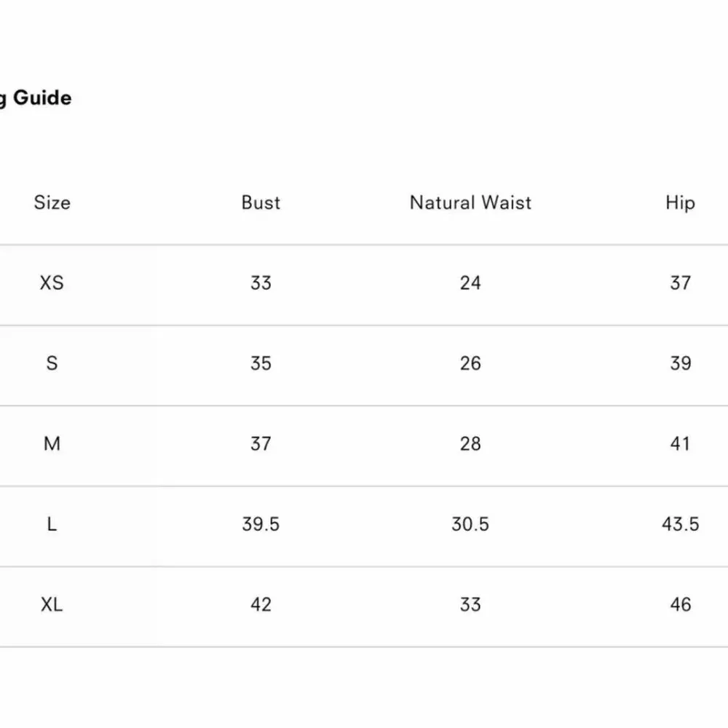Image resolution: width=728 pixels, height=728 pixels.
Task: Click the XS natural waist value 24
Action: [x=470, y=282]
